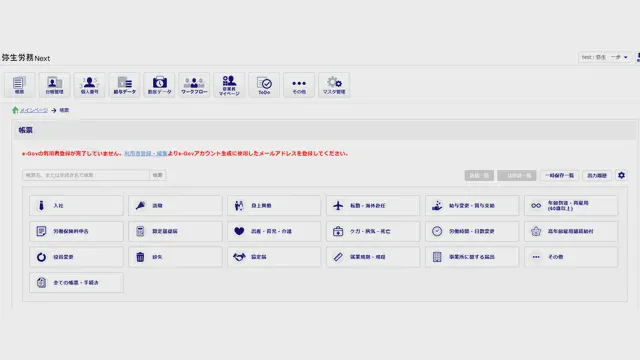The image size is (640, 360).
Task: Select 高年齢雇用継続給付 flower category
Action: pos(571,231)
